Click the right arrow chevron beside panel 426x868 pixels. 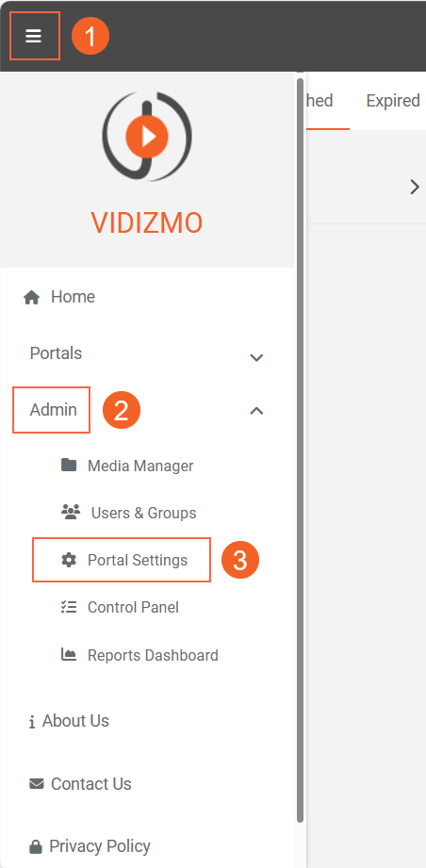(415, 188)
